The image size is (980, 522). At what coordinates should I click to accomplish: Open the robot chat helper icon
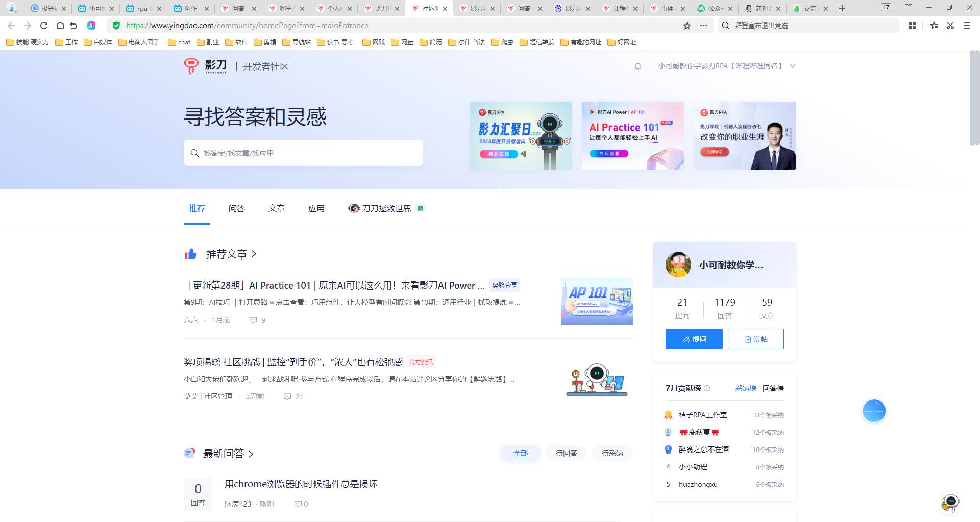click(x=950, y=503)
